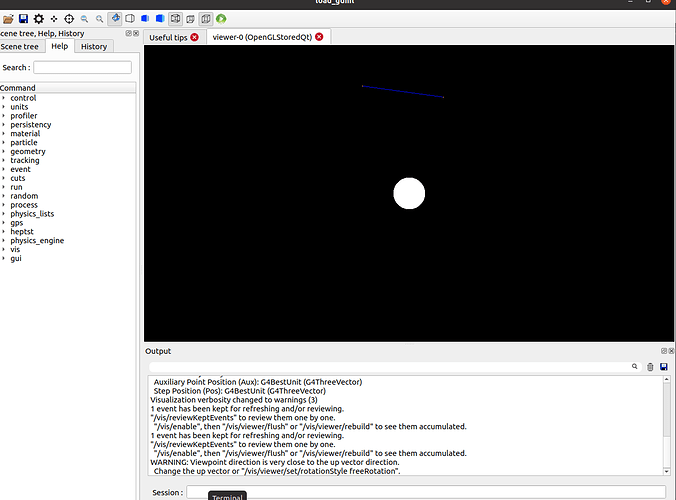Close the Output dock panel
This screenshot has height=500, width=676.
click(671, 351)
